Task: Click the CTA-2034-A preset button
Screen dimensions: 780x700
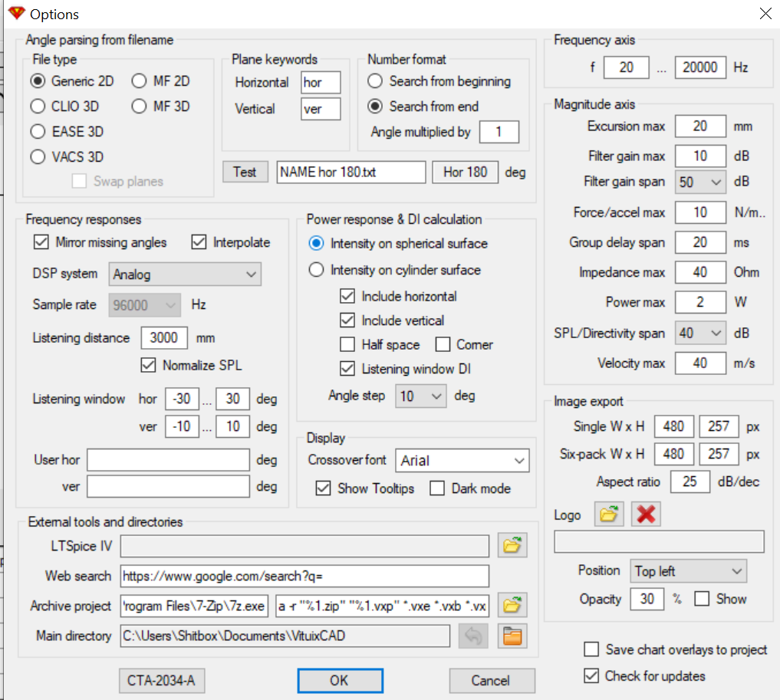Action: pos(162,680)
